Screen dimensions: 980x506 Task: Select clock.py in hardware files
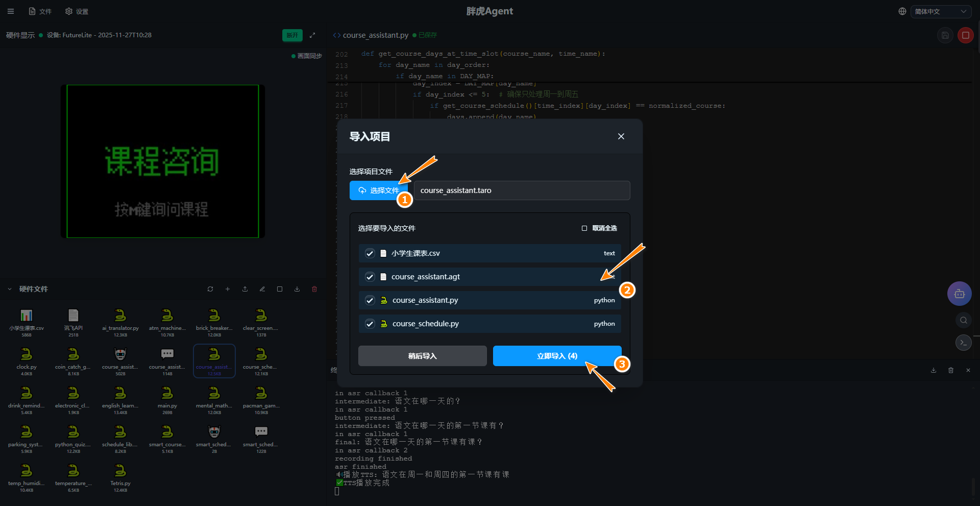coord(27,358)
